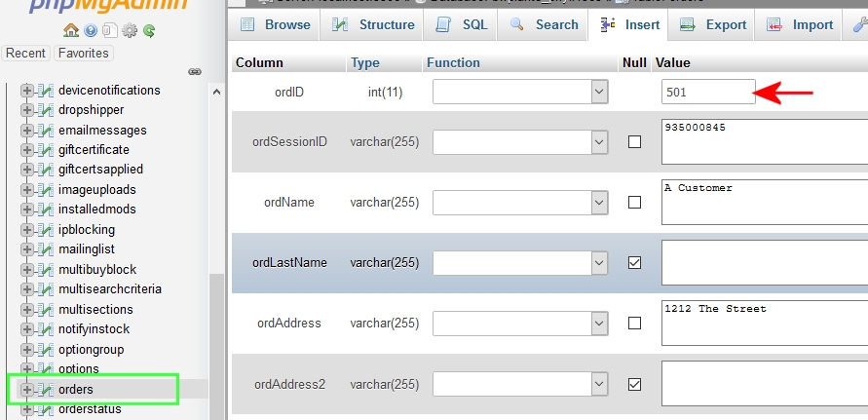Open the Export tab
Screen dimensions: 868x420
tap(714, 24)
